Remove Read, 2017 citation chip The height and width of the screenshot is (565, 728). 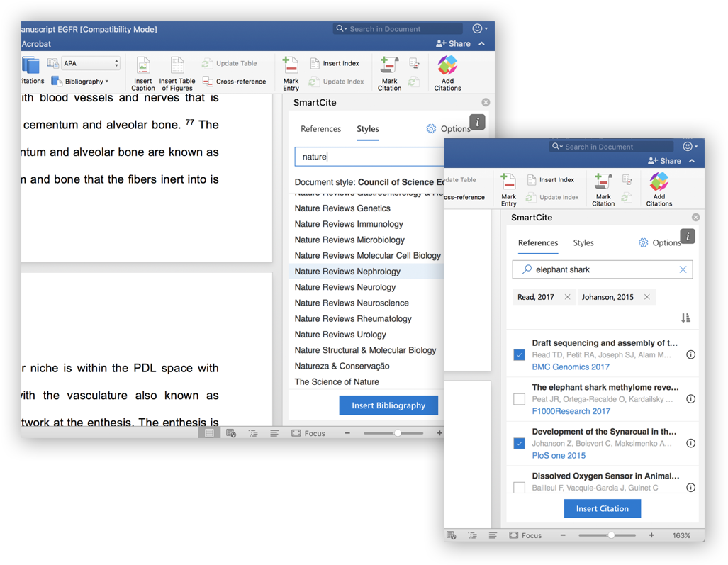click(567, 297)
